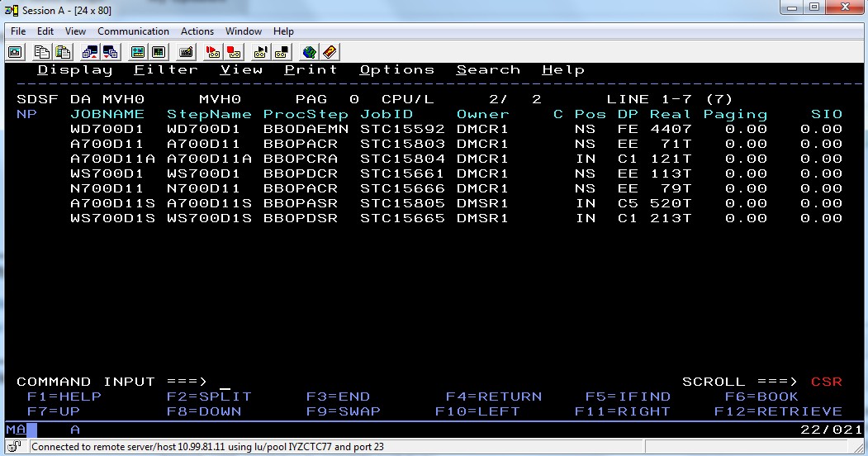Click job name WS700D1S in JOBNAME column
The image size is (868, 456).
112,219
